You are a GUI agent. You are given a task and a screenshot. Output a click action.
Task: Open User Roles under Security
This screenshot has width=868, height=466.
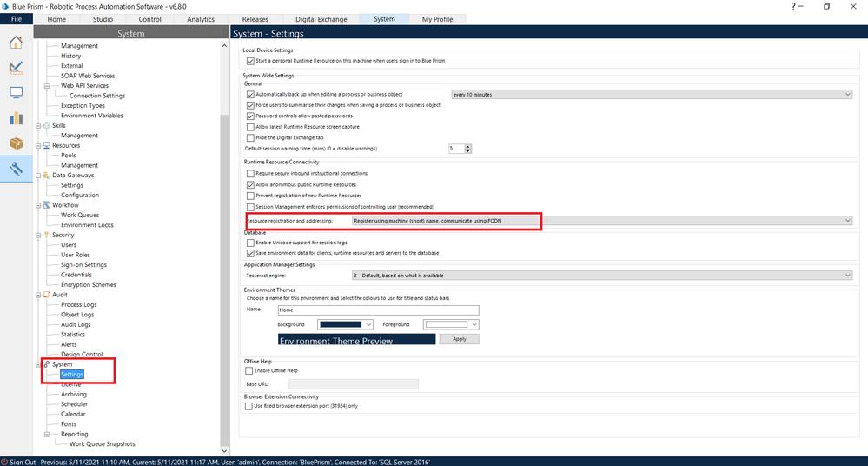(x=76, y=255)
